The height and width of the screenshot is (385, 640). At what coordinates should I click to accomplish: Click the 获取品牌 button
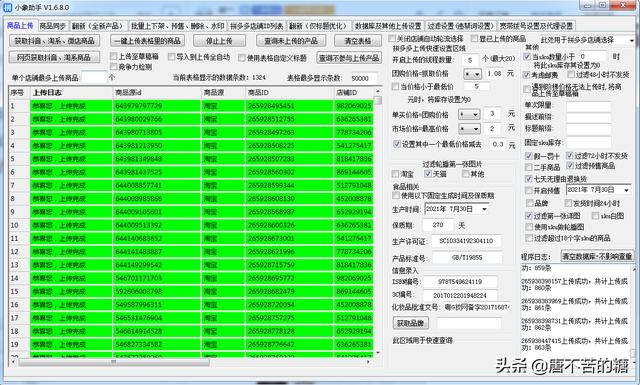pyautogui.click(x=411, y=323)
